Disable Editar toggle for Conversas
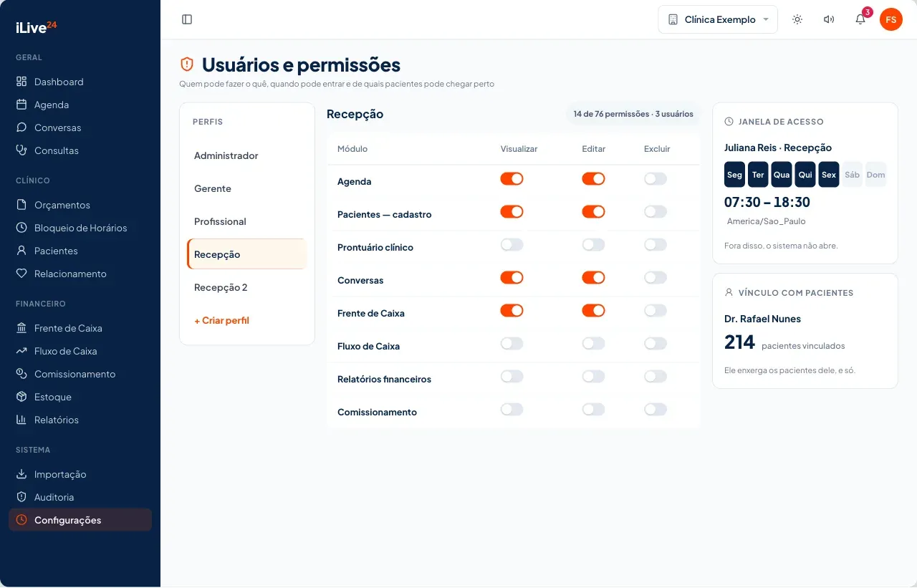The width and height of the screenshot is (917, 588). tap(594, 278)
